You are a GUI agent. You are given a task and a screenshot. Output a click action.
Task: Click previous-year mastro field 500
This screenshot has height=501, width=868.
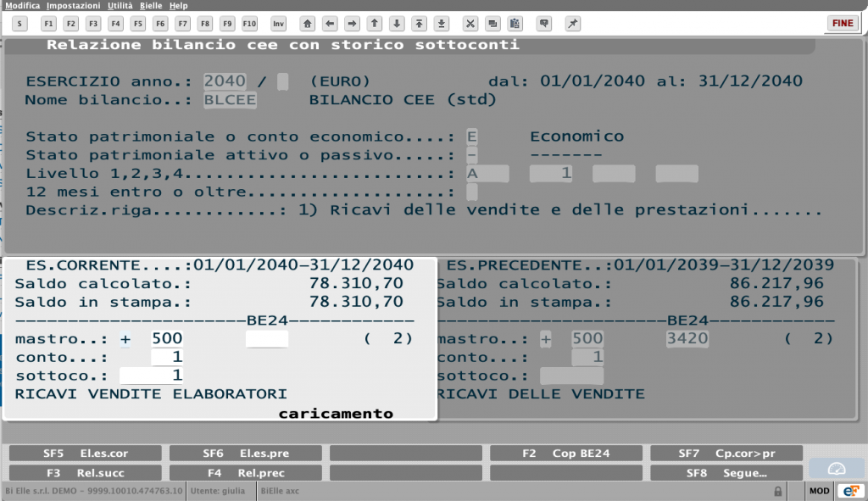pyautogui.click(x=587, y=339)
